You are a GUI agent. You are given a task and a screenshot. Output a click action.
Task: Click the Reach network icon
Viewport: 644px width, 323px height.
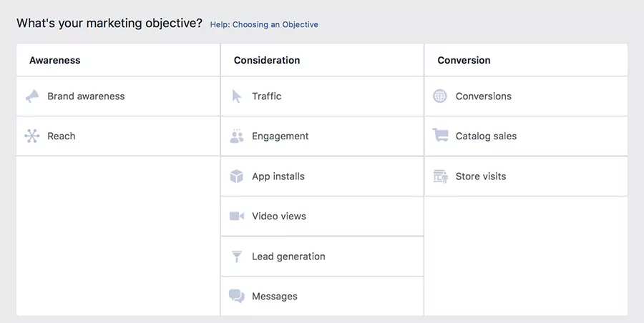pos(32,136)
